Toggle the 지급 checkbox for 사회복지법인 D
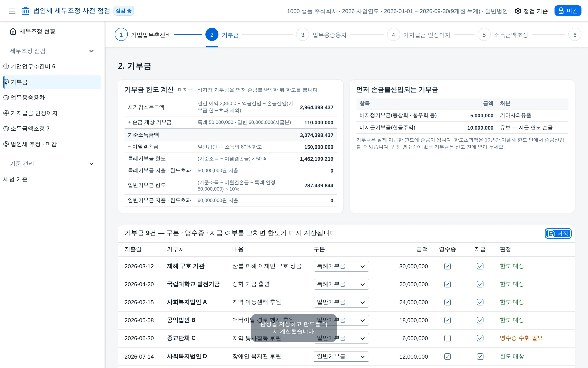Screen dimensions: 588x368 [480, 356]
